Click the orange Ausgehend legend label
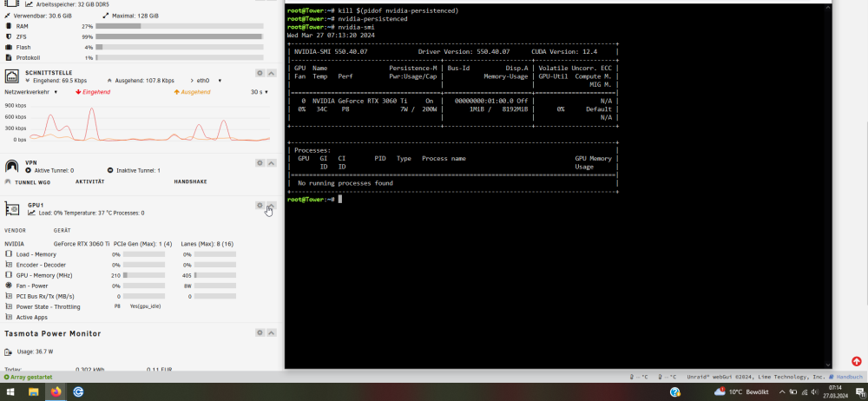 click(192, 92)
